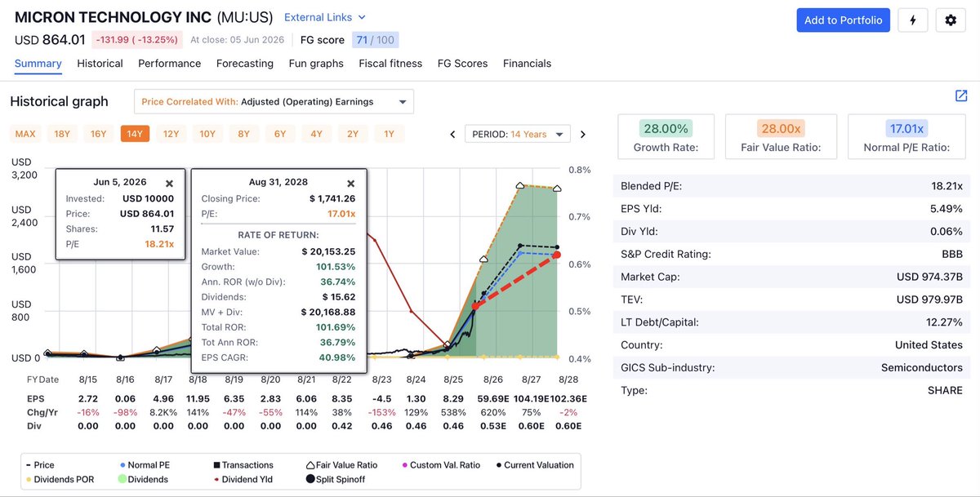Click the S&P Credit Rating BBB value
The height and width of the screenshot is (497, 980).
coord(952,254)
